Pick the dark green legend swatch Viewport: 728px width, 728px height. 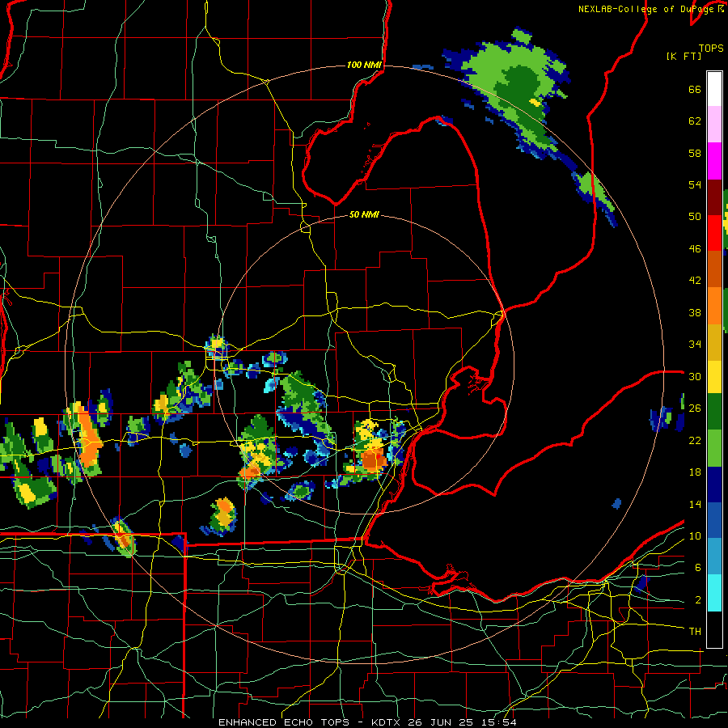coord(714,412)
